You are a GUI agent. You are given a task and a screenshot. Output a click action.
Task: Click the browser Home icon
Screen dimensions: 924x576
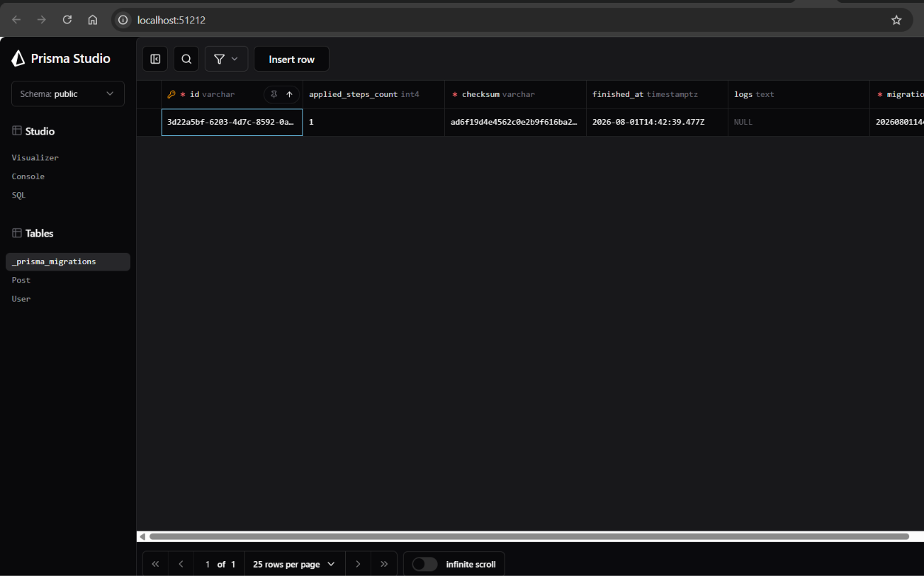coord(93,20)
